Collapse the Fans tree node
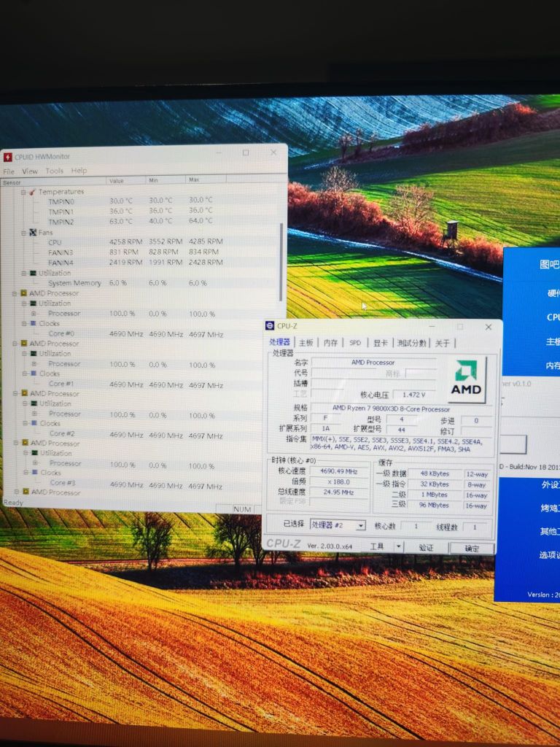 point(23,233)
